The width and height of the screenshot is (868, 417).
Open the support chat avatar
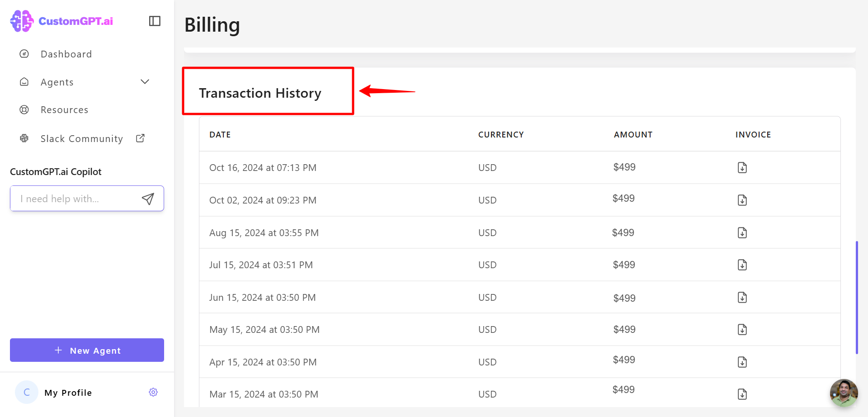point(844,393)
